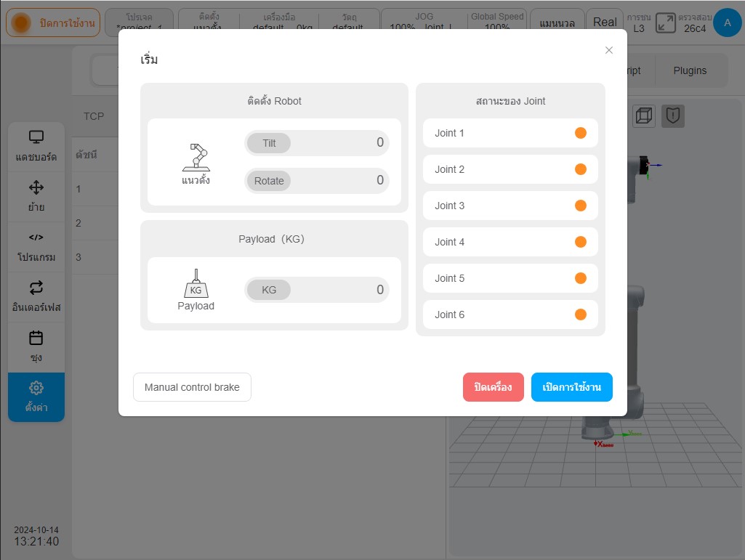This screenshot has width=745, height=560.
Task: Click the Joint 6 row
Action: click(x=510, y=315)
